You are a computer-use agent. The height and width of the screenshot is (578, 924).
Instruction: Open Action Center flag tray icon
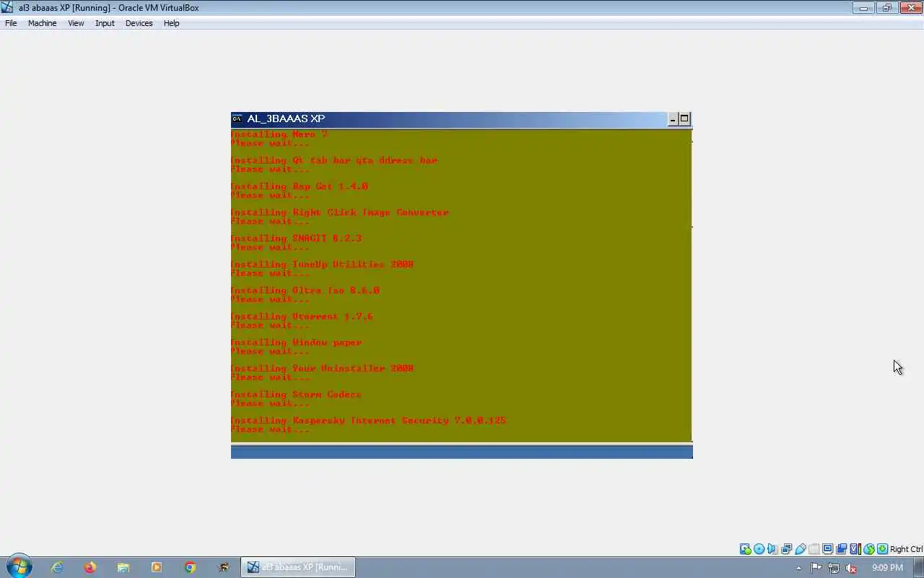(x=816, y=568)
